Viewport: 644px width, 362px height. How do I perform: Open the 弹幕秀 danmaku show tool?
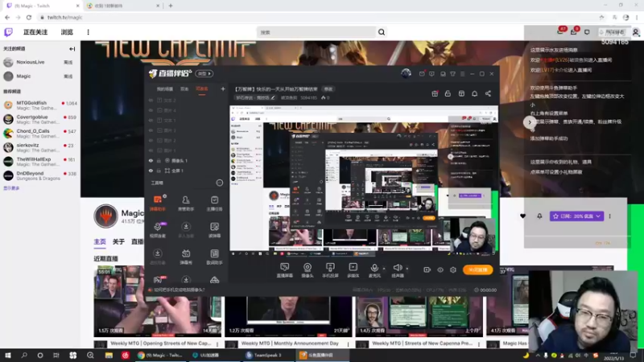click(186, 257)
